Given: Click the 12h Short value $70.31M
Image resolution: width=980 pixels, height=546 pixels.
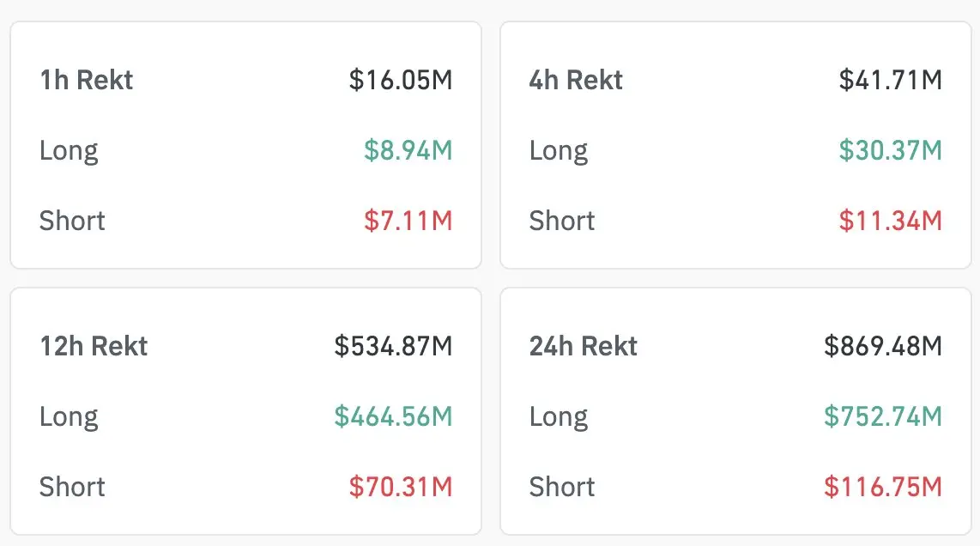Looking at the screenshot, I should (401, 487).
